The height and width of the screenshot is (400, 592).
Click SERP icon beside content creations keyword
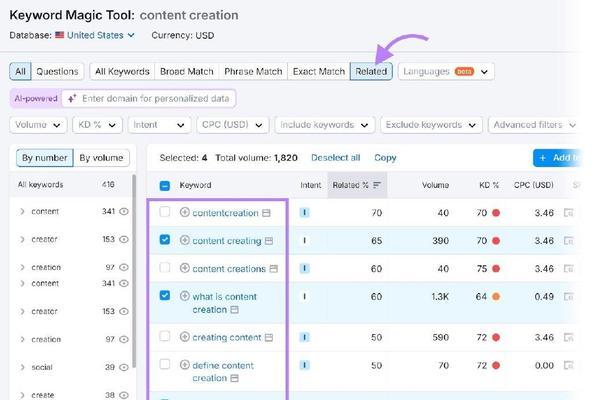click(x=274, y=269)
